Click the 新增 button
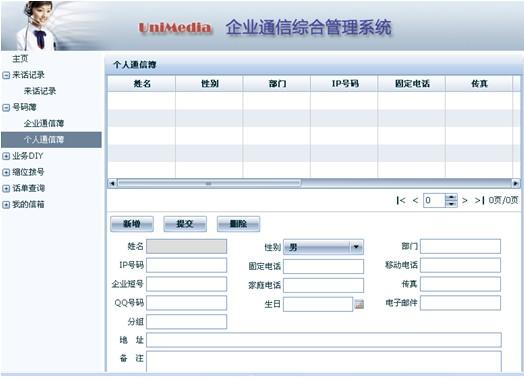 (132, 224)
